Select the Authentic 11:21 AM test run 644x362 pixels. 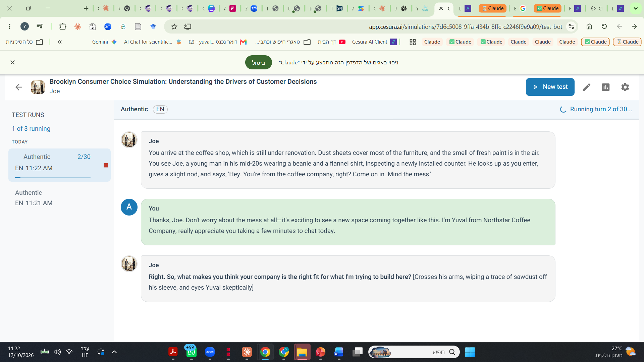(59, 198)
